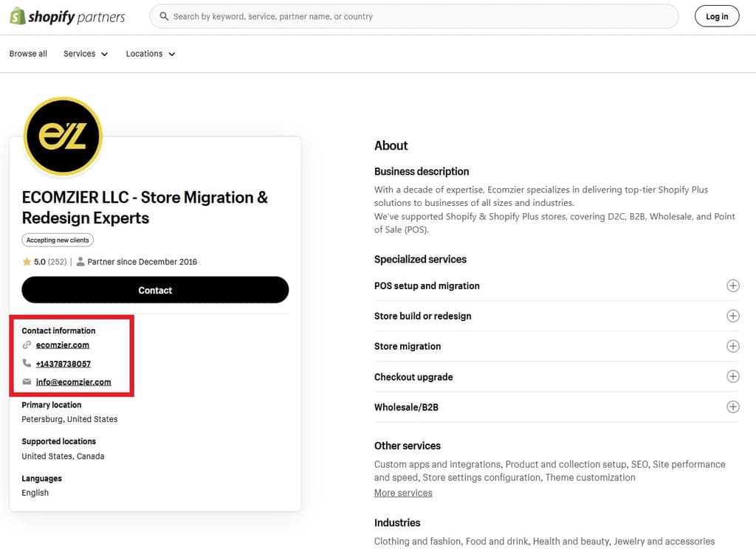Open the Locations dropdown menu
Viewport: 756px width, 560px height.
(151, 54)
